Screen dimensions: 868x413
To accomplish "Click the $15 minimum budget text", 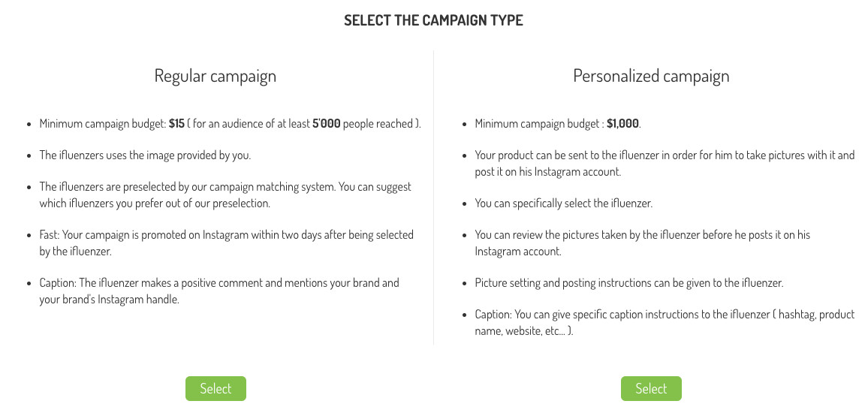I will [x=176, y=123].
